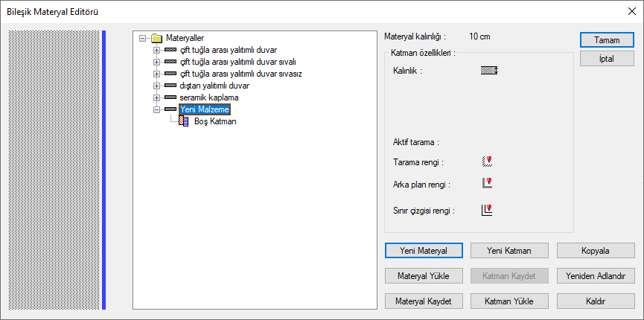
Task: Collapse the Materyaller root node
Action: pos(143,39)
